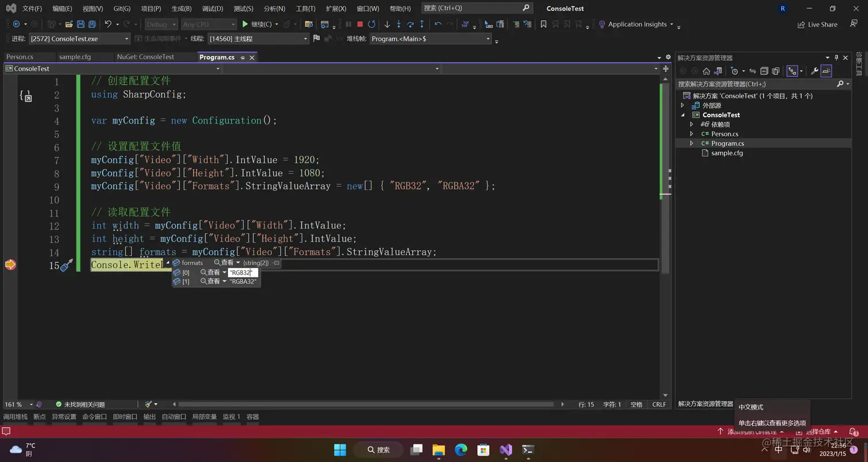Click the Show All Files icon

[x=776, y=71]
